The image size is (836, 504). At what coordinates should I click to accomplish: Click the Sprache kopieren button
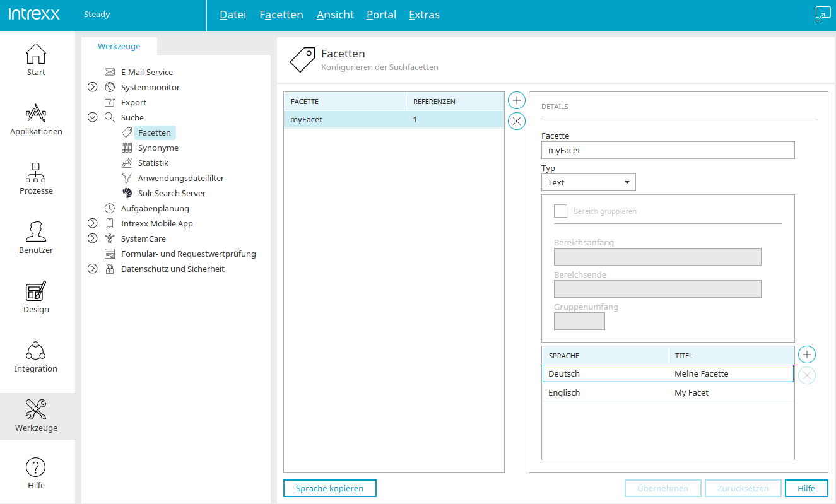(330, 488)
